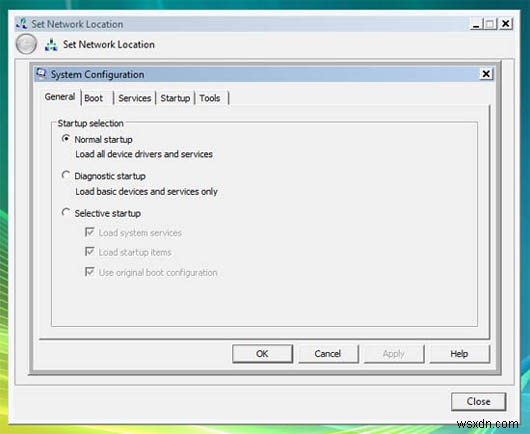Image resolution: width=530 pixels, height=434 pixels.
Task: Maximize the Set Network Location window
Action: pos(490,24)
